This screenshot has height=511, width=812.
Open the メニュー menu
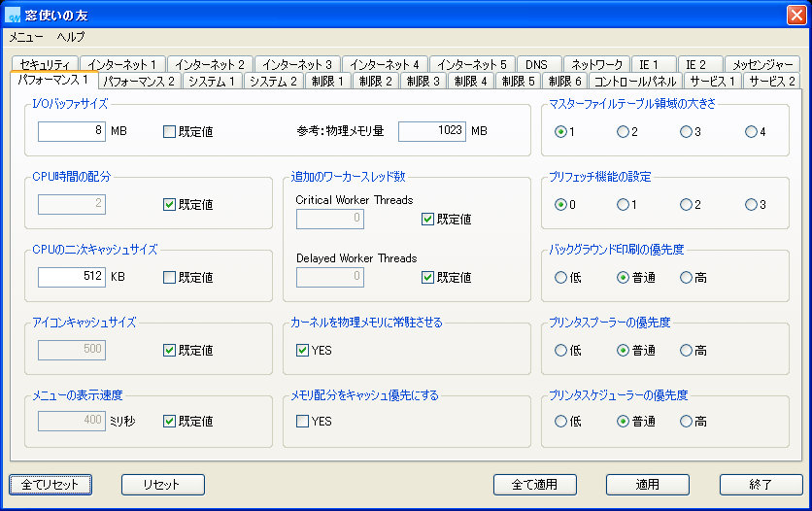pyautogui.click(x=26, y=37)
